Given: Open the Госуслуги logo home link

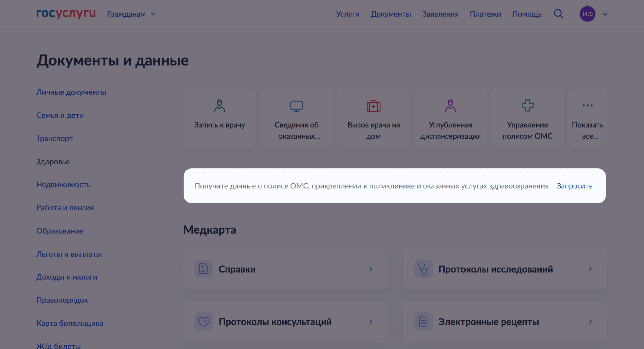Looking at the screenshot, I should [66, 14].
